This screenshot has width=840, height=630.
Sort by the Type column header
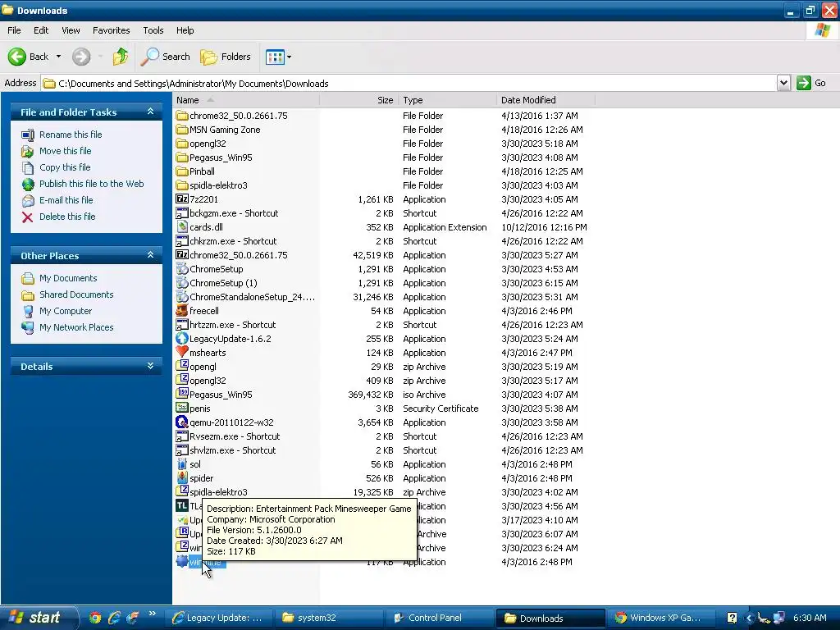tap(447, 100)
